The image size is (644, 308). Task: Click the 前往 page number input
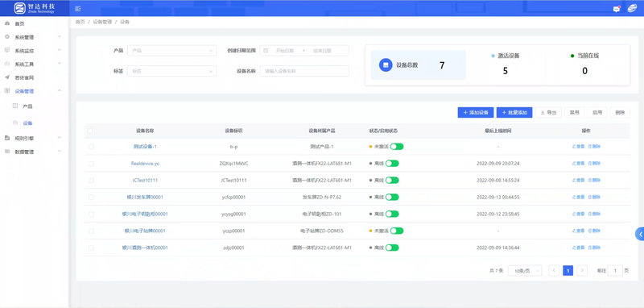coord(615,270)
